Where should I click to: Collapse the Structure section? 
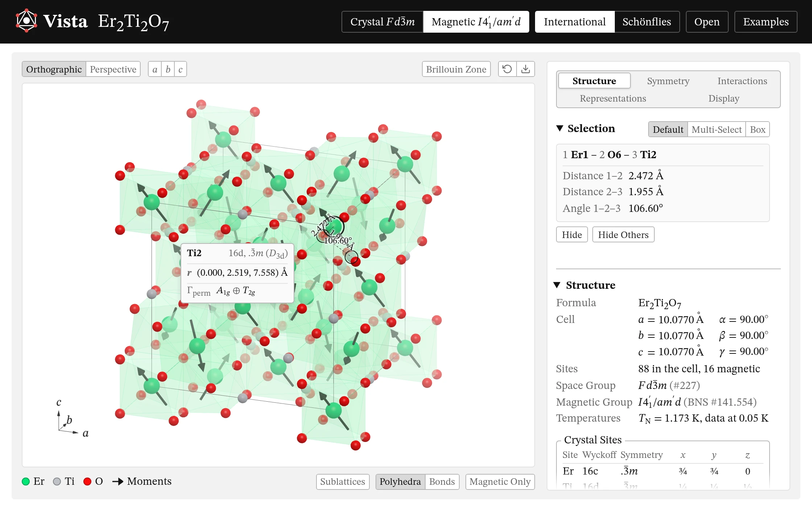pyautogui.click(x=558, y=285)
